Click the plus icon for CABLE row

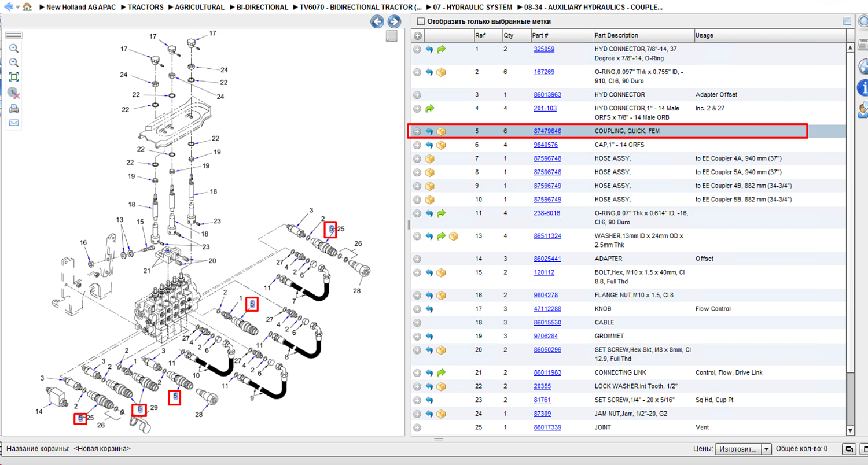click(417, 323)
